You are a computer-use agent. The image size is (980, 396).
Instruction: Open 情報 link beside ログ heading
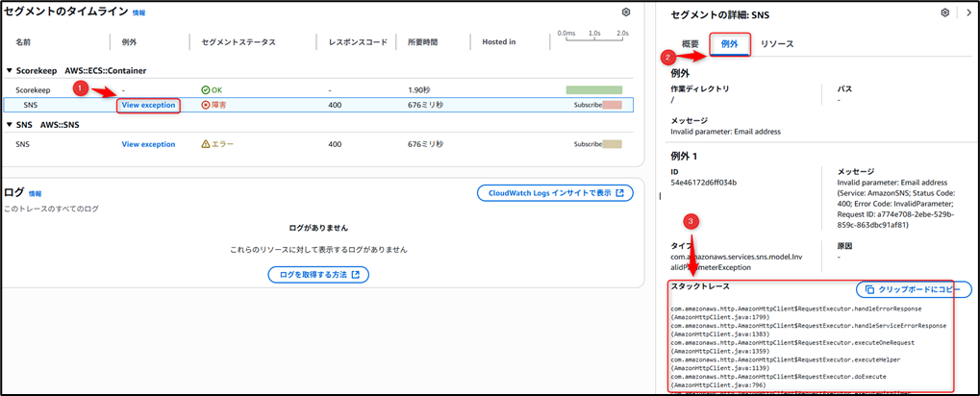click(36, 193)
